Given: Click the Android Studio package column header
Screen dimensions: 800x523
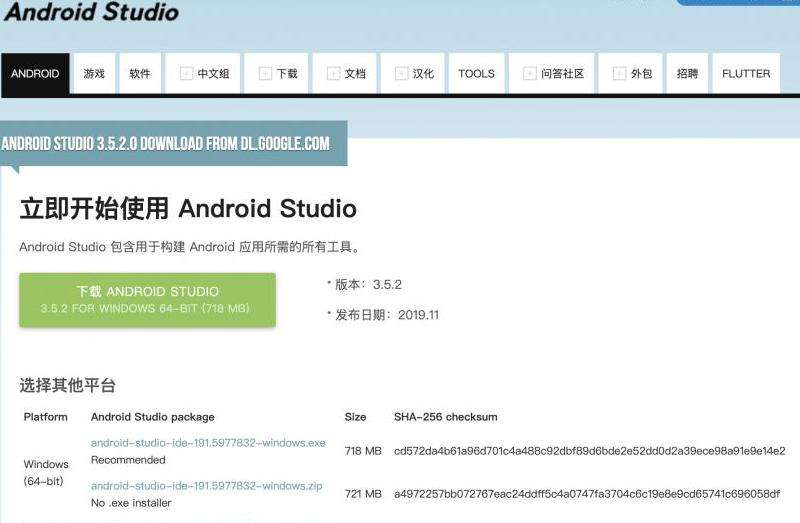Looking at the screenshot, I should [153, 417].
